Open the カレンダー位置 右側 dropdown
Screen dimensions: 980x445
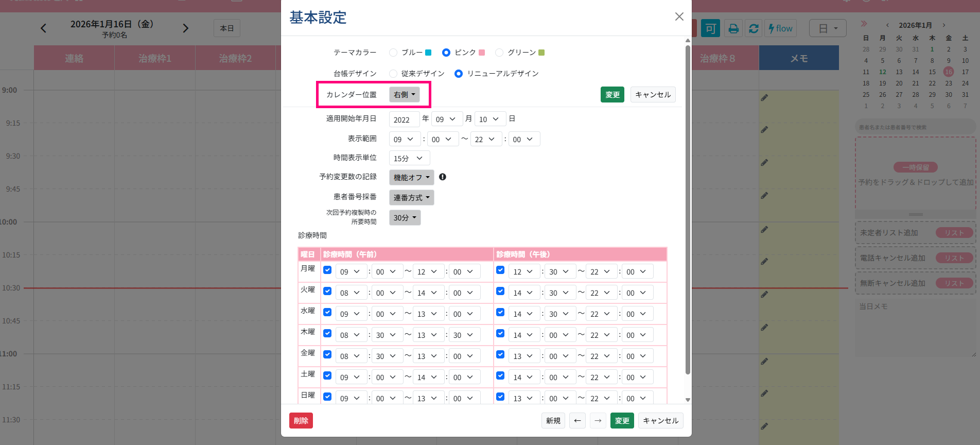click(404, 95)
